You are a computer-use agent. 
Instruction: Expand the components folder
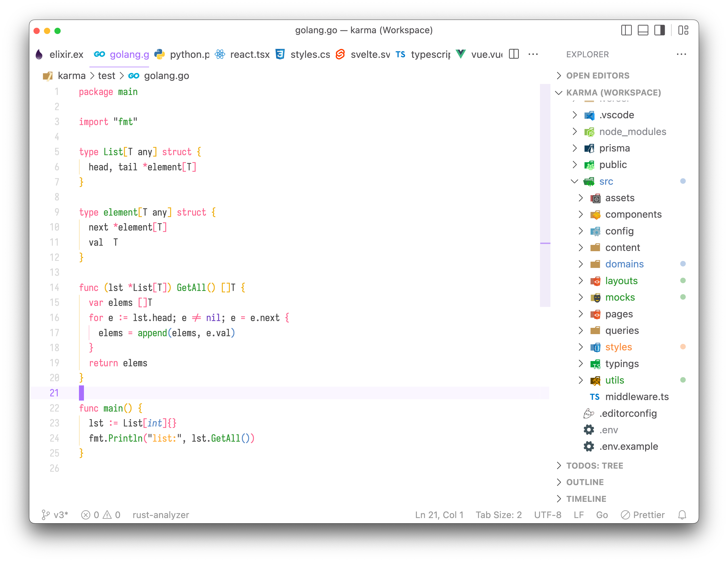(x=633, y=215)
